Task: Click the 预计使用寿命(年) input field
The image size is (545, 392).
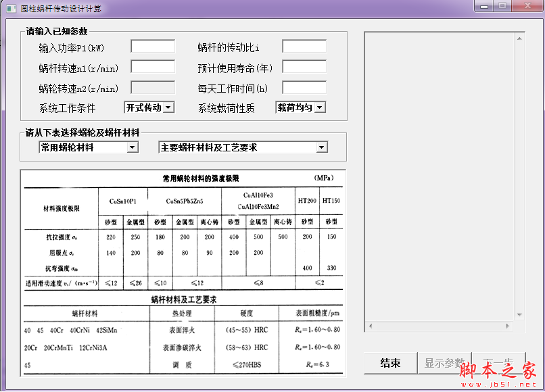Action: [303, 66]
